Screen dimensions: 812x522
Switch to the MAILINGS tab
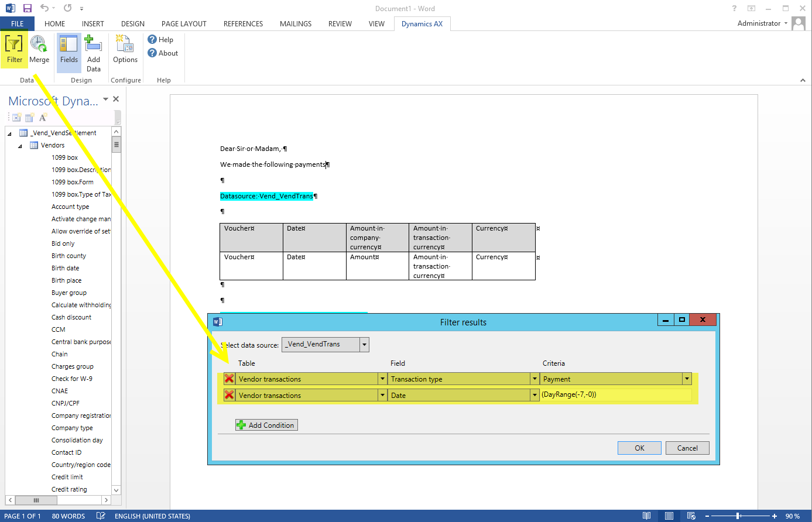[x=296, y=24]
